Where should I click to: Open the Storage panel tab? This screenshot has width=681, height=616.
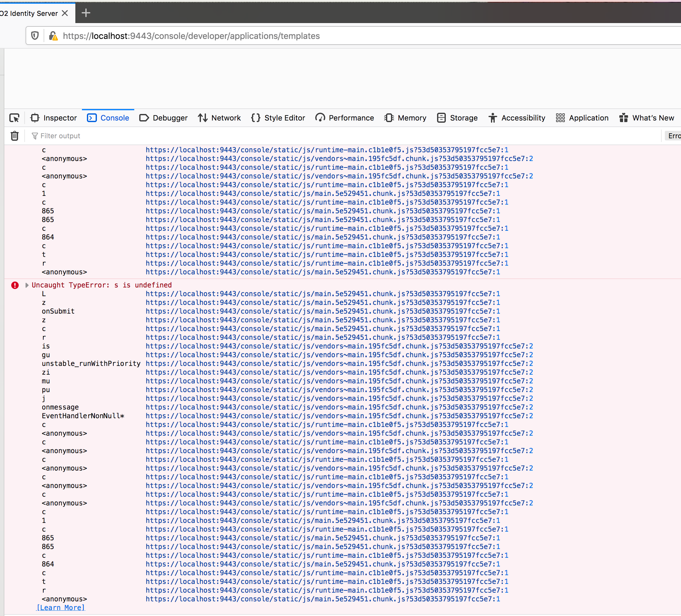[457, 118]
